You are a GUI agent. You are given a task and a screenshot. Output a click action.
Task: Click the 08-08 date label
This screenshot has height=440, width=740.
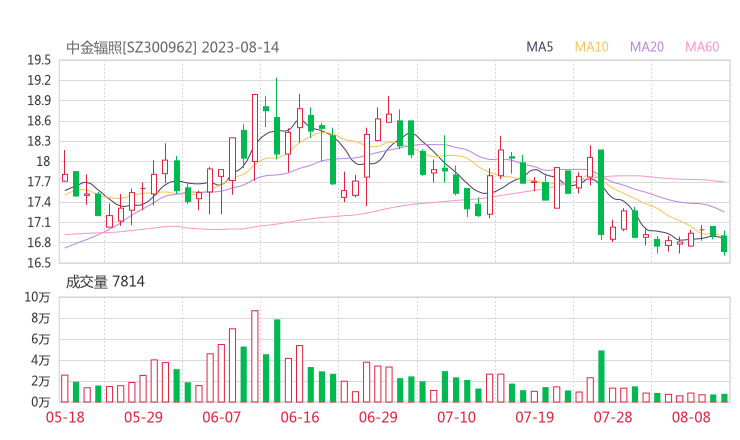pyautogui.click(x=691, y=417)
